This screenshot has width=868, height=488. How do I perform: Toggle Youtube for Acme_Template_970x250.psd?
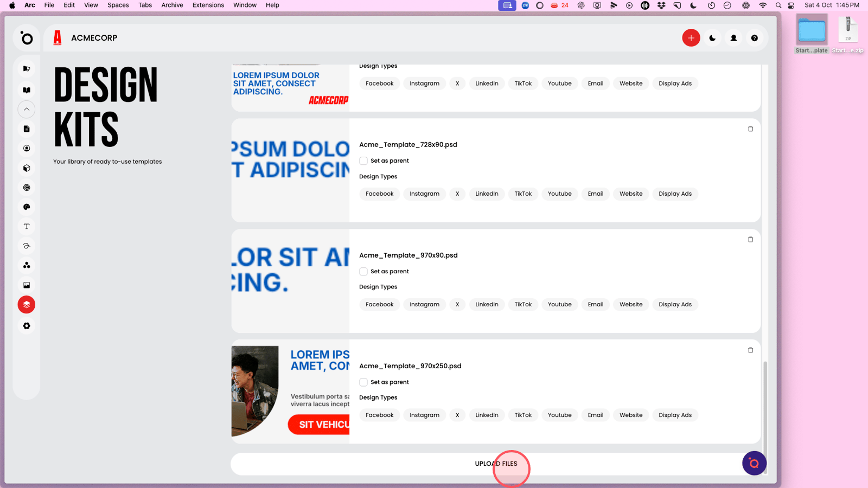(x=560, y=415)
